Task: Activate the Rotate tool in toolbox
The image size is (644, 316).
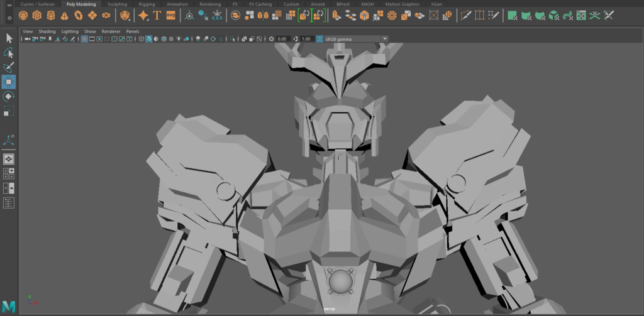Action: point(9,97)
